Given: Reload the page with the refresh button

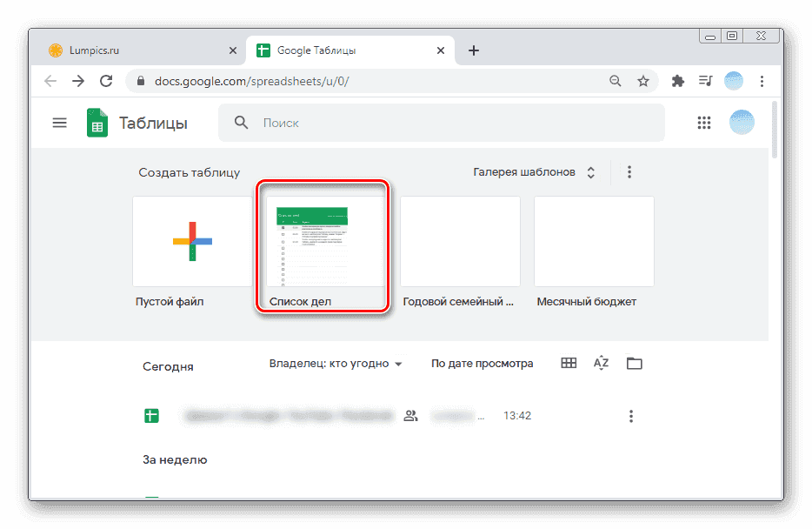Looking at the screenshot, I should click(x=106, y=80).
